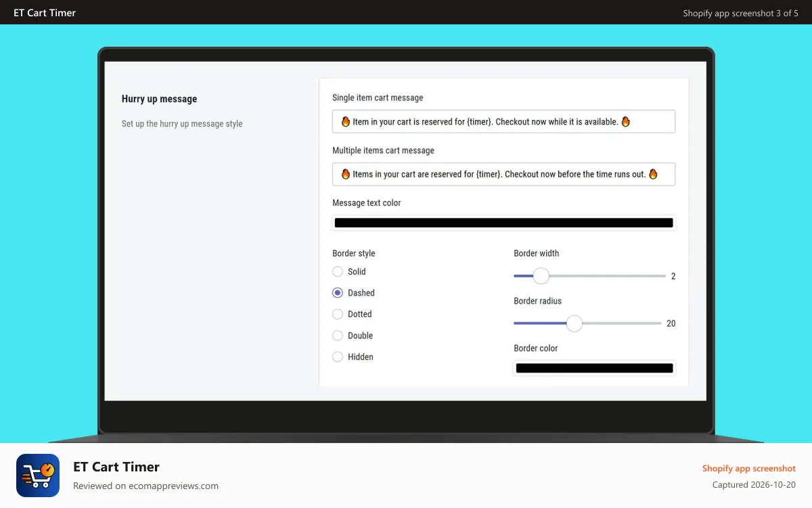Open the Message text color swatch
The image size is (812, 508).
(x=503, y=223)
